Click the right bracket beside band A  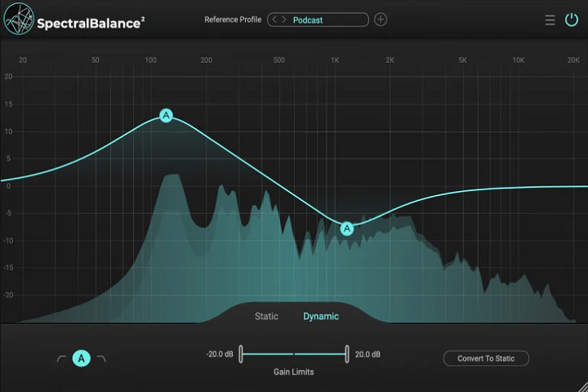pyautogui.click(x=102, y=359)
